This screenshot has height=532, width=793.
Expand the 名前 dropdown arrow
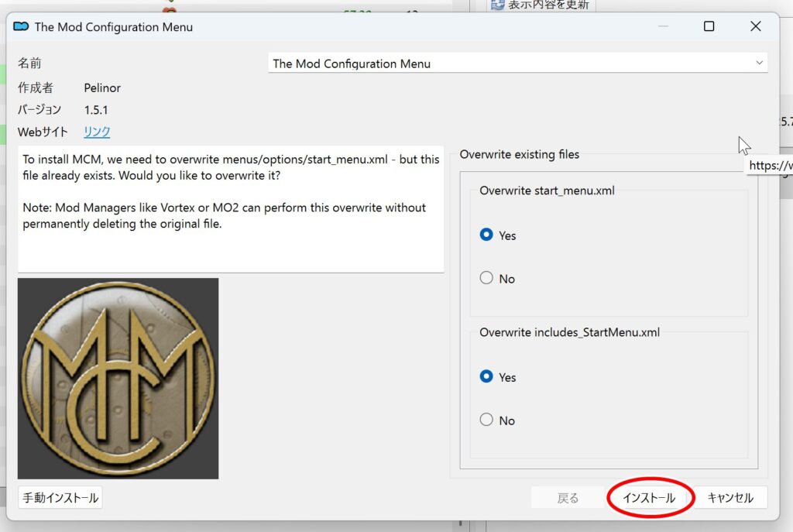click(758, 63)
